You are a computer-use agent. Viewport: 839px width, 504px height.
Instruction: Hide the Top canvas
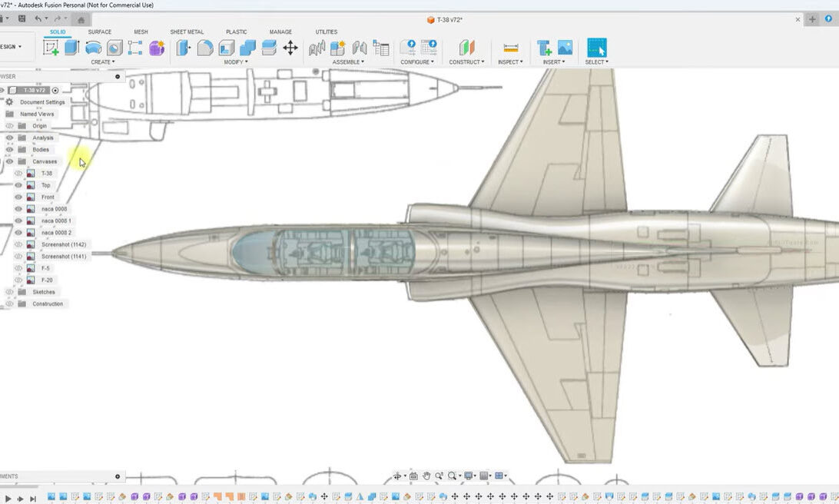tap(18, 185)
